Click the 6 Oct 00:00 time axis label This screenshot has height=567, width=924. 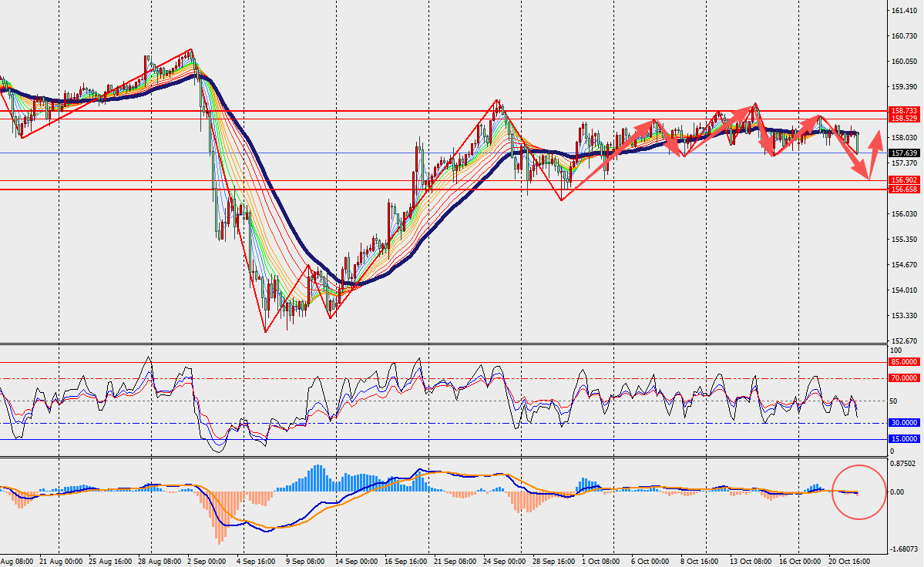coord(650,561)
